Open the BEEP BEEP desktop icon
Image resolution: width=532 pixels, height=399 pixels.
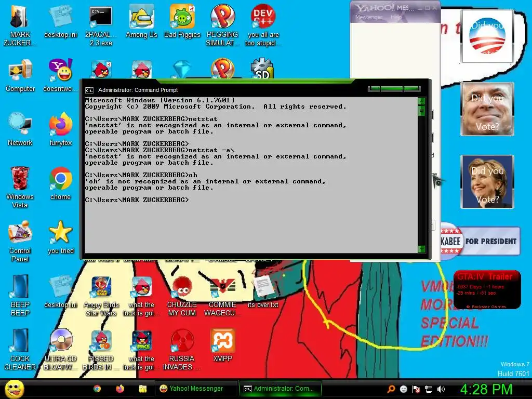pyautogui.click(x=20, y=295)
